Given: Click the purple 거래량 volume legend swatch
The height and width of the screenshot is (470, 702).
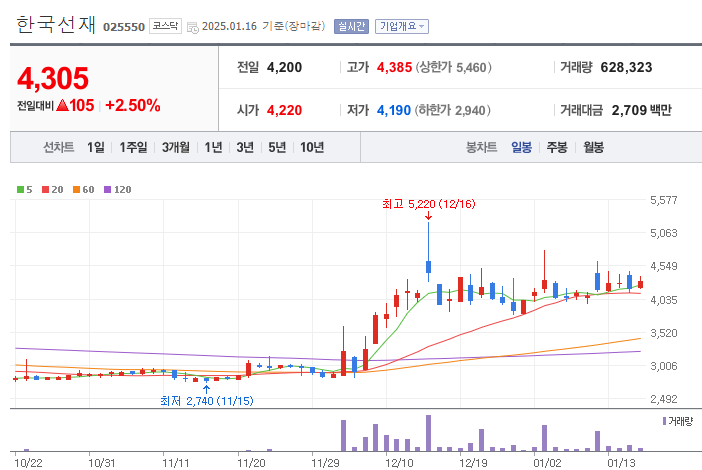Looking at the screenshot, I should click(664, 421).
